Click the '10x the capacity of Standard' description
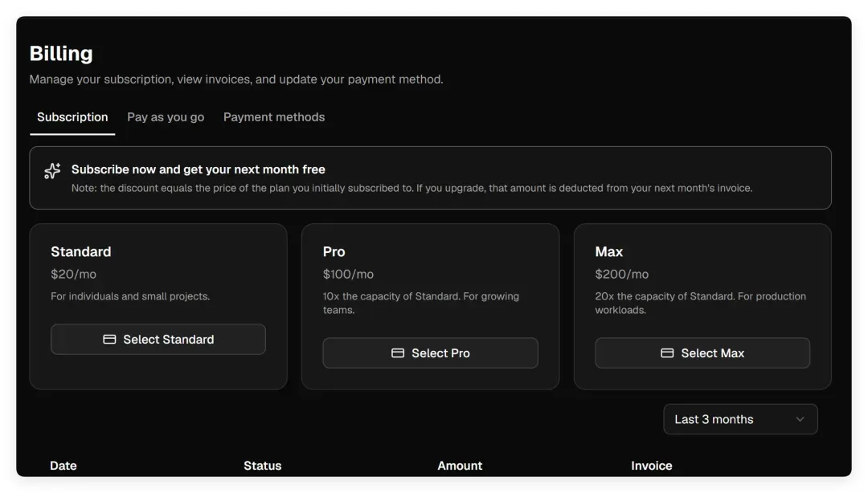The height and width of the screenshot is (493, 868). tap(420, 304)
